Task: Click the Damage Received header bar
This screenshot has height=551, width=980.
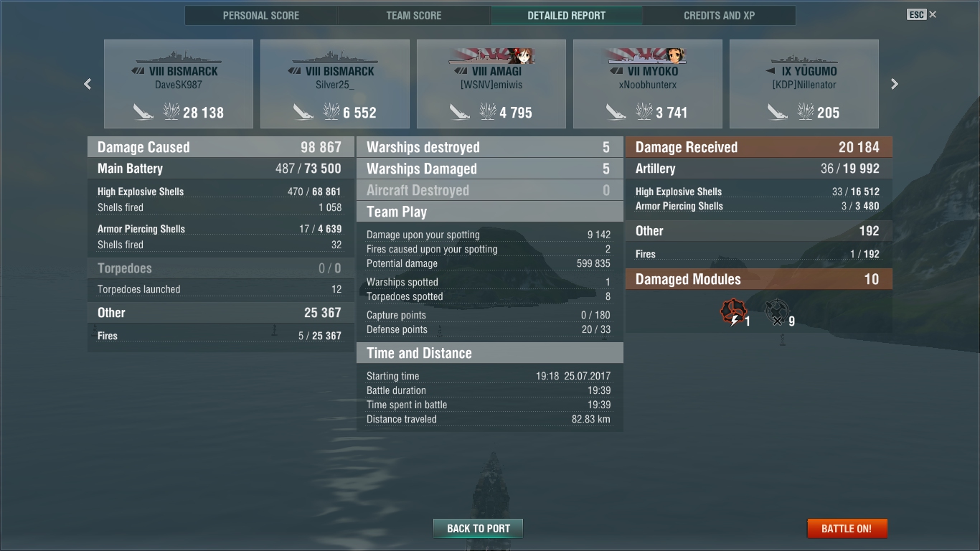Action: [x=759, y=147]
